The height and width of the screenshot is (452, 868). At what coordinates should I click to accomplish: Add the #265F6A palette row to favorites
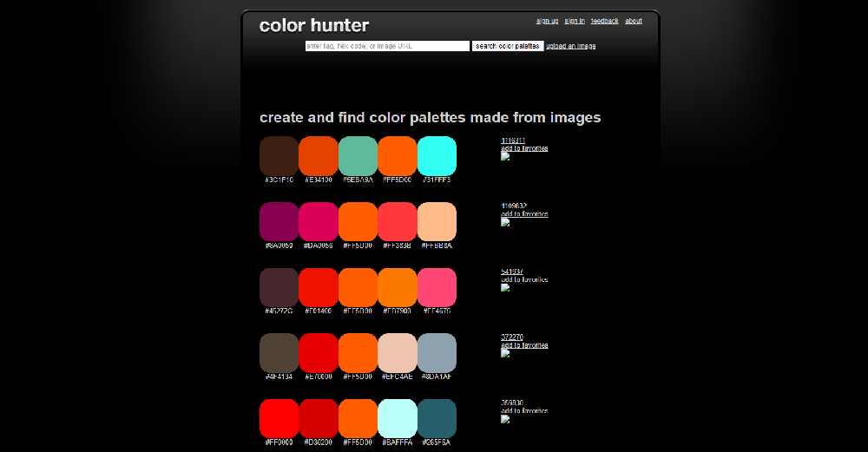click(x=524, y=410)
